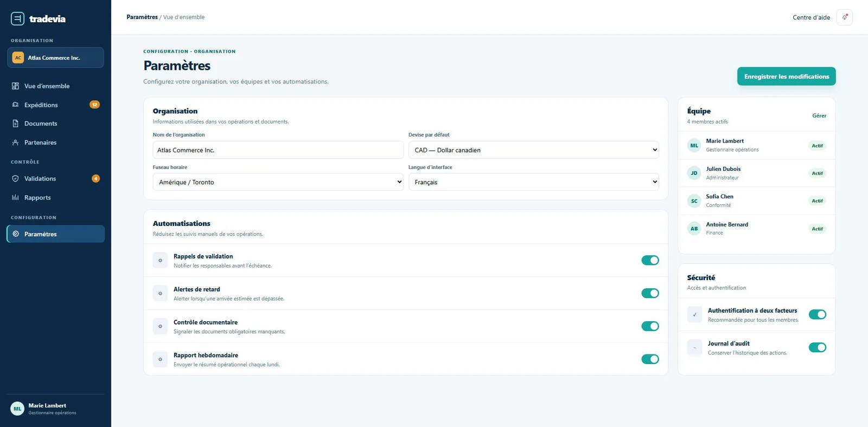Click the Vue d'ensemble sidebar icon

[x=15, y=86]
